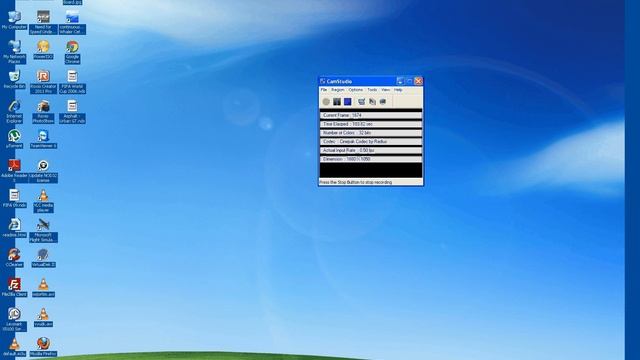640x360 pixels.
Task: Select the Roxio PhotoShow desktop icon
Action: point(43,112)
